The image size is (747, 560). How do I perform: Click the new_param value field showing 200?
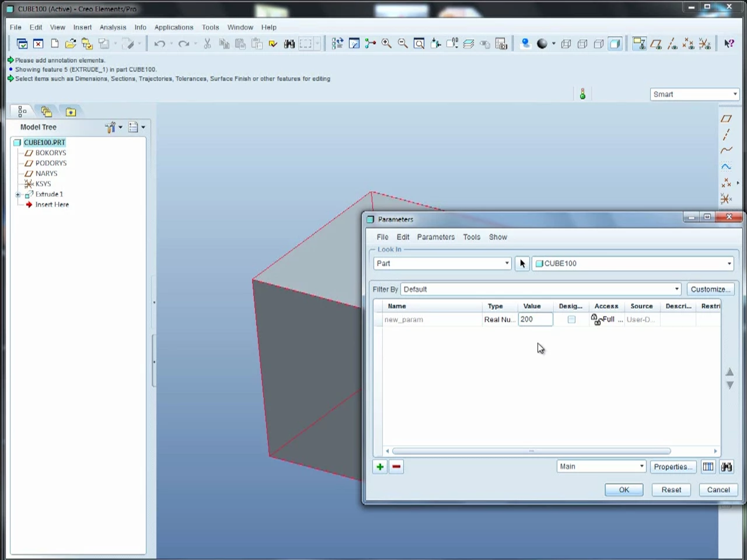(x=535, y=320)
